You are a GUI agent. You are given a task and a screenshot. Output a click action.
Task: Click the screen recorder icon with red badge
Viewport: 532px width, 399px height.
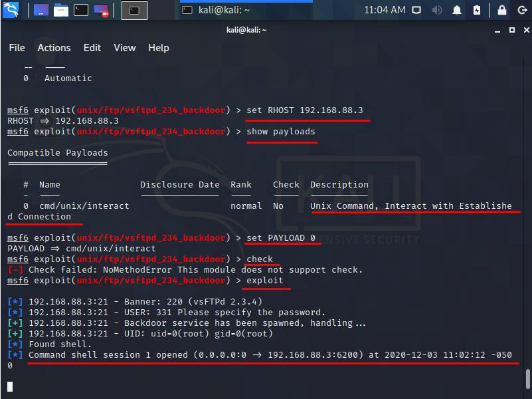click(101, 10)
